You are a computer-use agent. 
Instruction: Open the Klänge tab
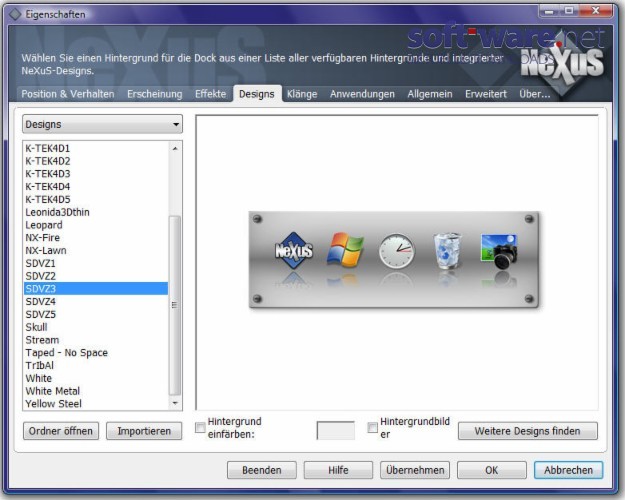302,94
